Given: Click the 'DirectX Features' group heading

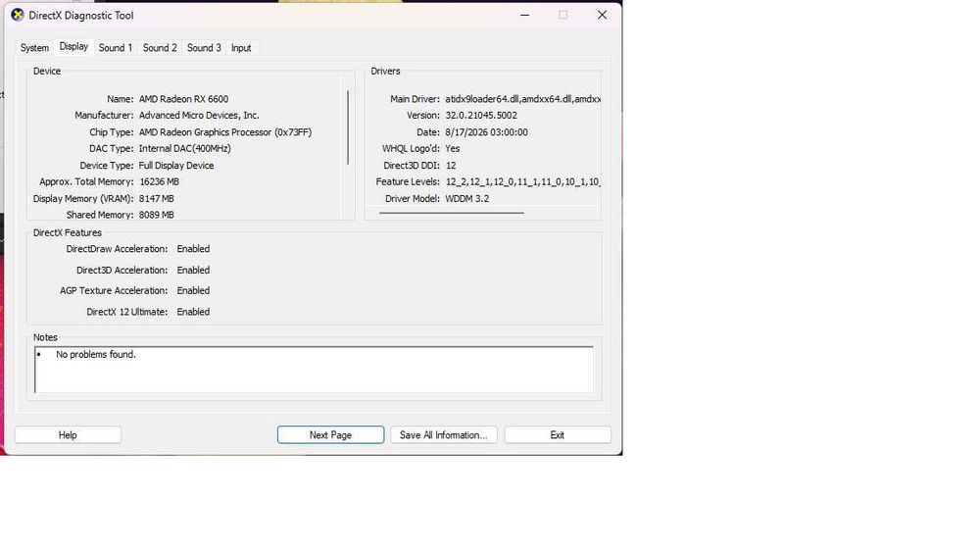Looking at the screenshot, I should point(68,232).
